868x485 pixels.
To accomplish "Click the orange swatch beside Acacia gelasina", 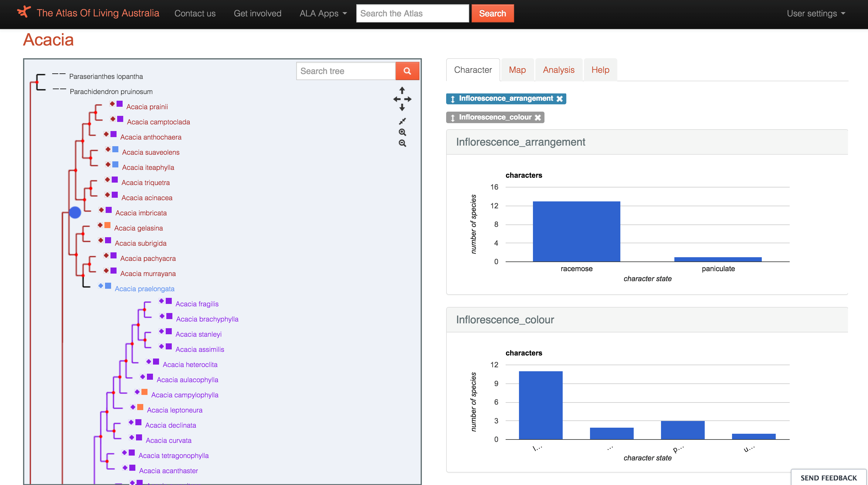I will tap(107, 225).
